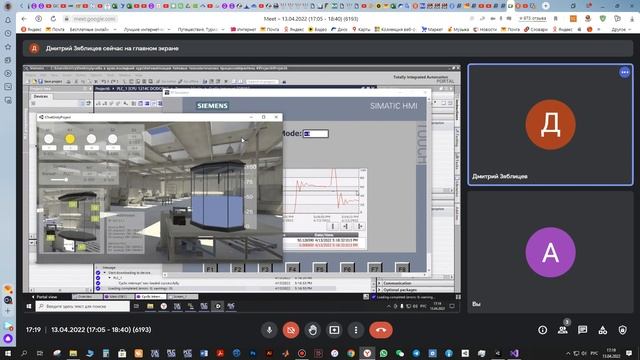The width and height of the screenshot is (640, 360).
Task: Open the in-call chat panel
Action: tap(582, 330)
